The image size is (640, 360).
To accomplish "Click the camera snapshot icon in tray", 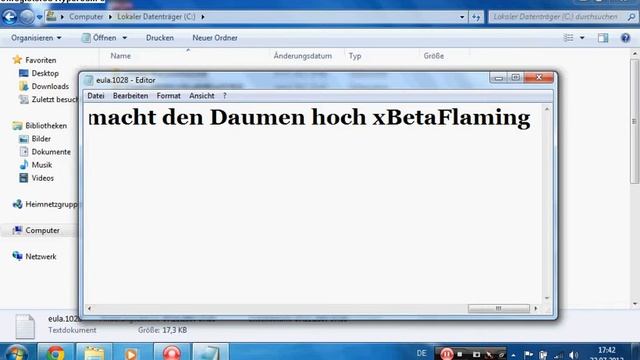I will [x=476, y=354].
